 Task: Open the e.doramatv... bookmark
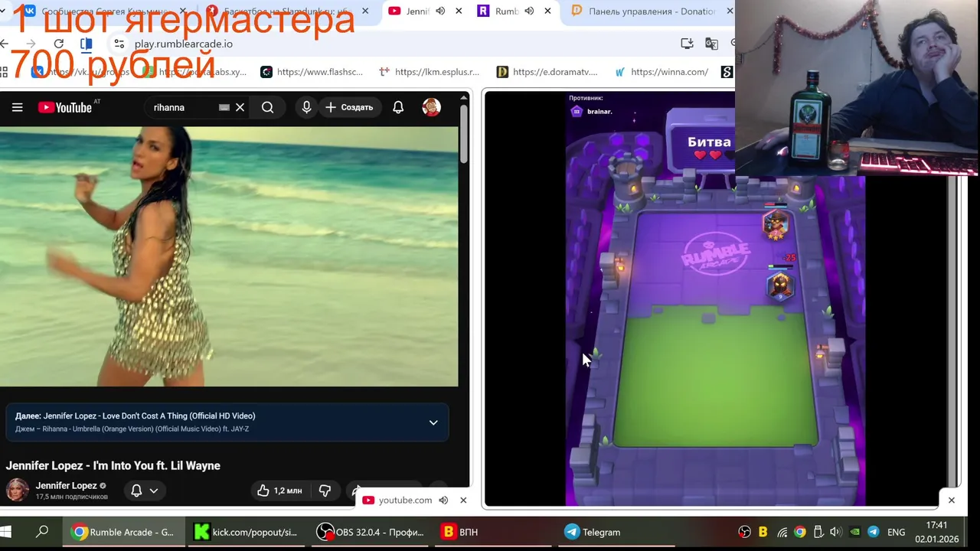click(x=547, y=72)
